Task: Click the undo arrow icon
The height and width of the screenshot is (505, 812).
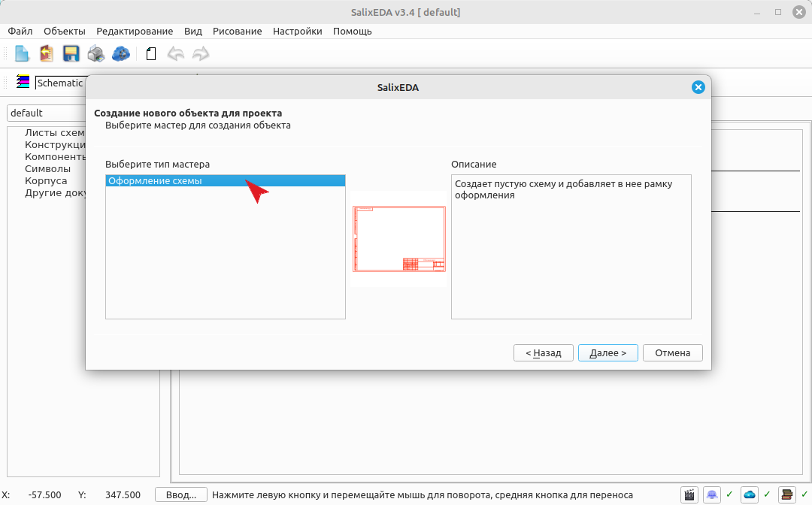Action: pos(176,54)
